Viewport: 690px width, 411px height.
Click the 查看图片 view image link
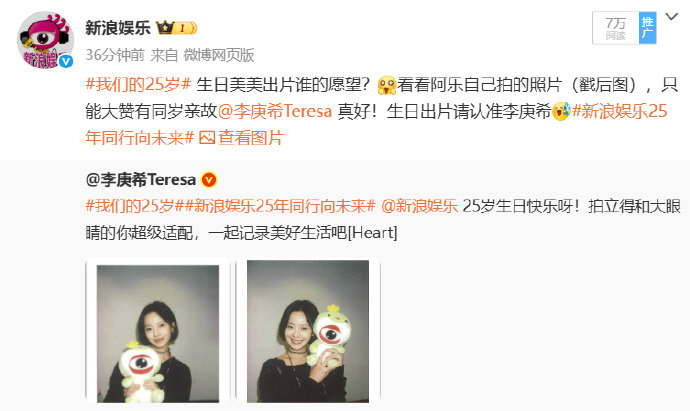[x=251, y=138]
